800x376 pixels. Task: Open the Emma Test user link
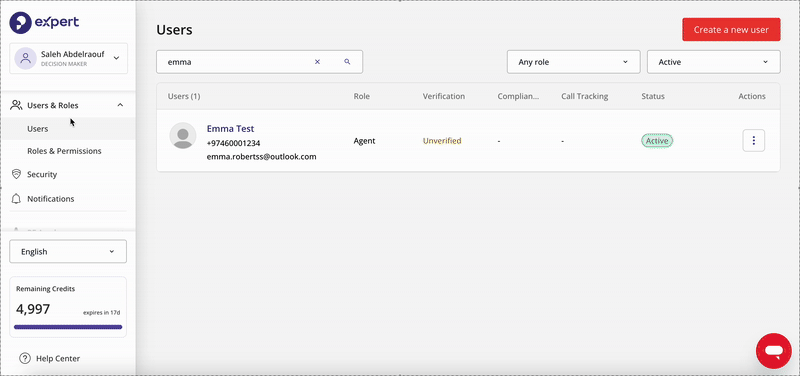click(x=230, y=129)
